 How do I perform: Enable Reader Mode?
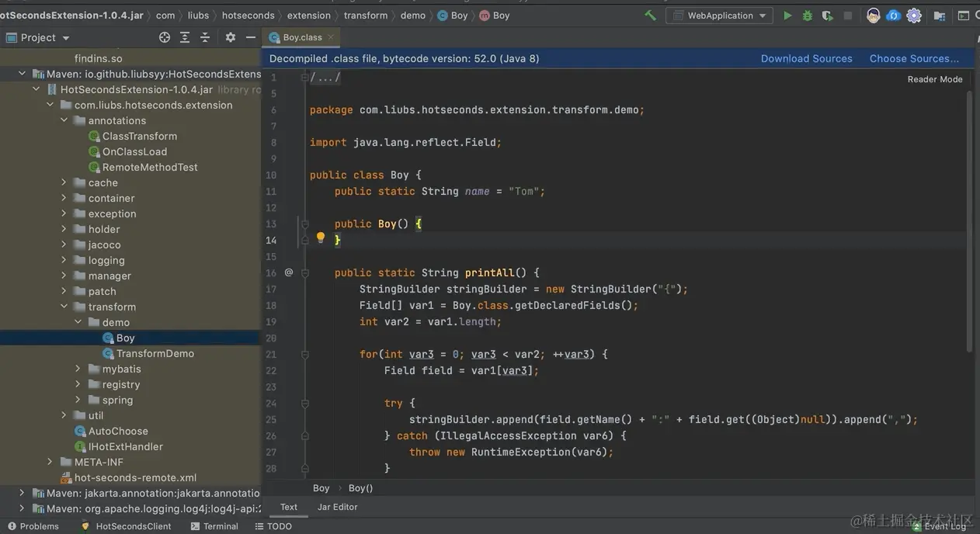coord(936,78)
